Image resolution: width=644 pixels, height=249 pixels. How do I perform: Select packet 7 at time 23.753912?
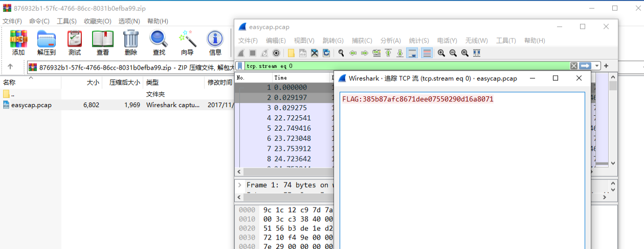point(284,149)
